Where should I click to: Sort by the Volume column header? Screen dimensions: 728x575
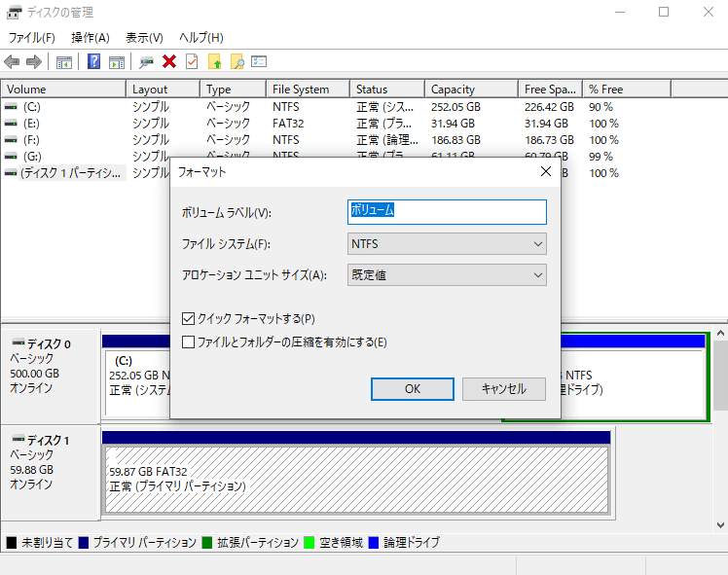click(63, 90)
